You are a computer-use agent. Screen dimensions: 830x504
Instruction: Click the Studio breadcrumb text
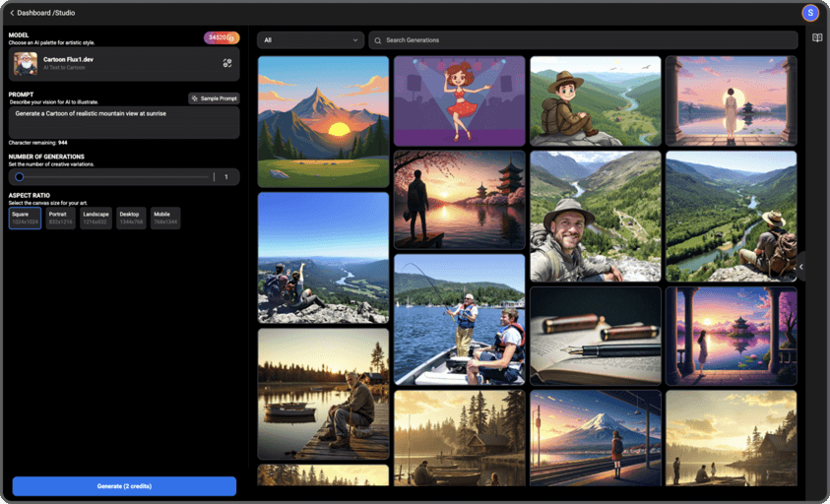tap(65, 13)
